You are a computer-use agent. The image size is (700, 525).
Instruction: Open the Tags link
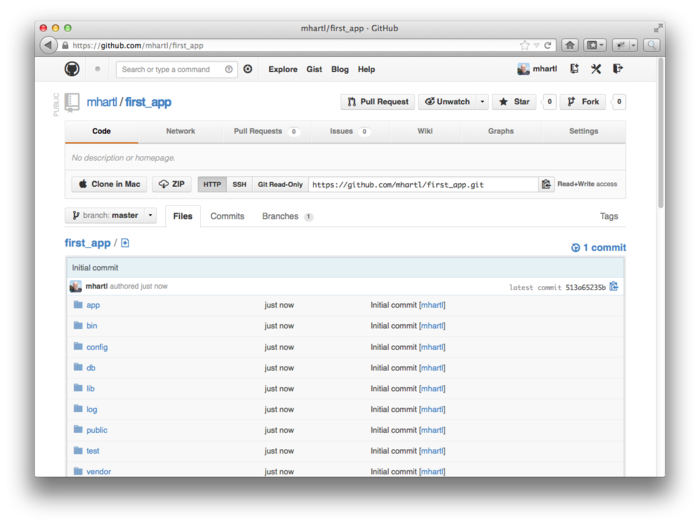(x=609, y=216)
